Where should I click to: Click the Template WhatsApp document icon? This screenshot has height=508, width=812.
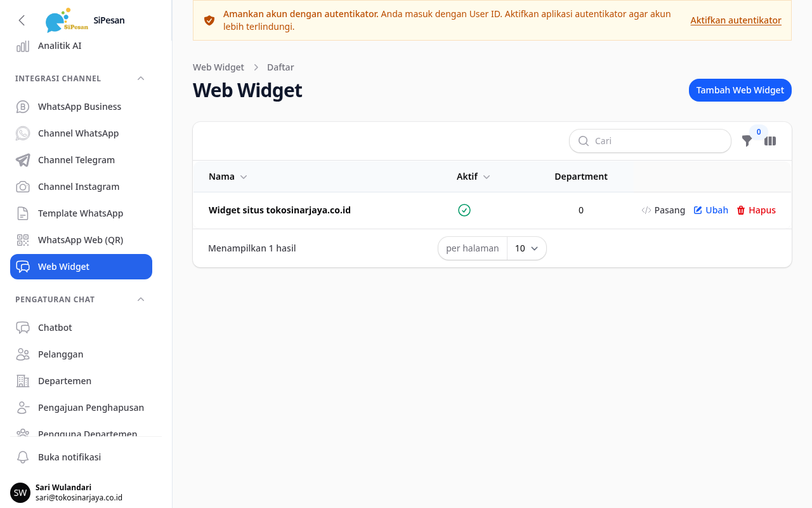pos(23,213)
